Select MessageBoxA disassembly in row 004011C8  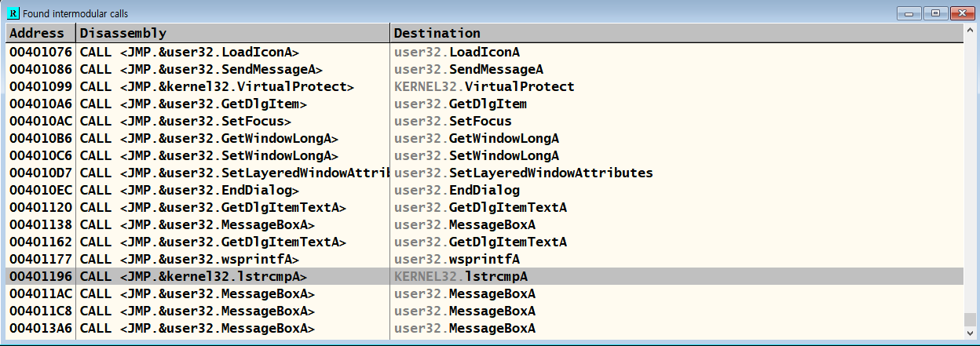point(197,311)
